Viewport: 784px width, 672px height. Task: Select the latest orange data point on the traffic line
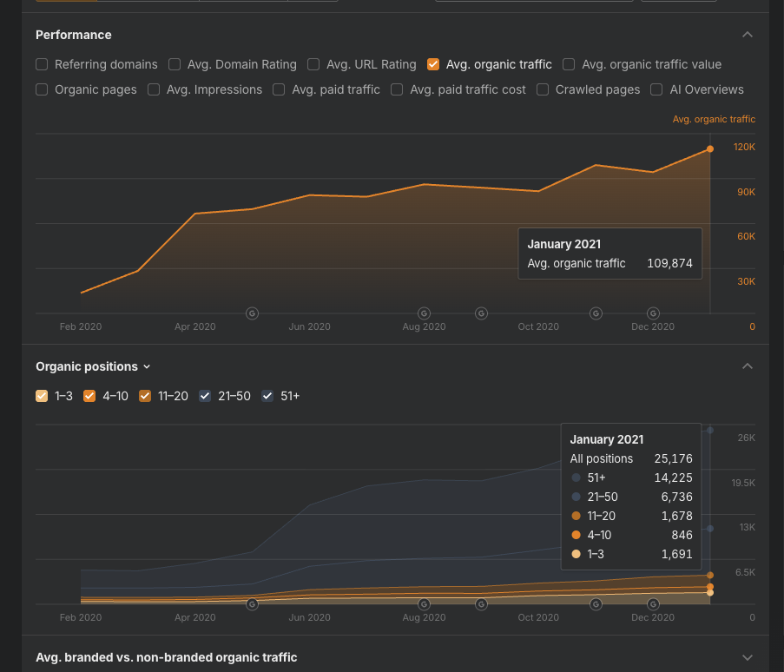click(709, 148)
